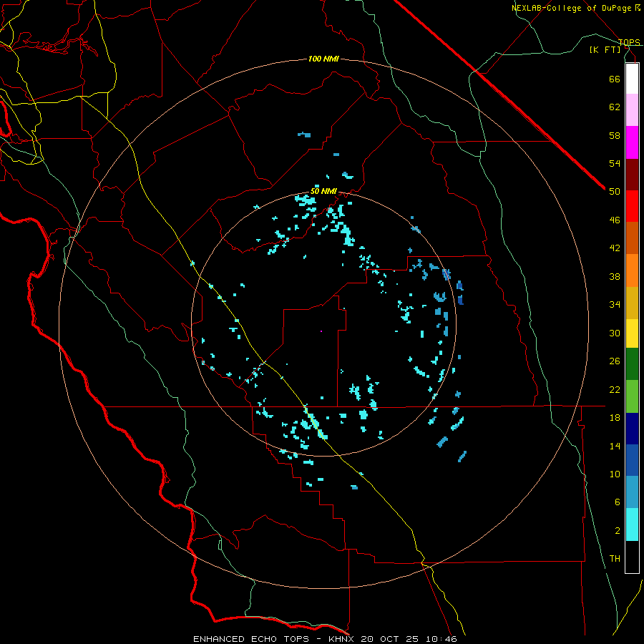The height and width of the screenshot is (644, 644).
Task: Click the navy blue legend swatch
Action: tap(632, 429)
